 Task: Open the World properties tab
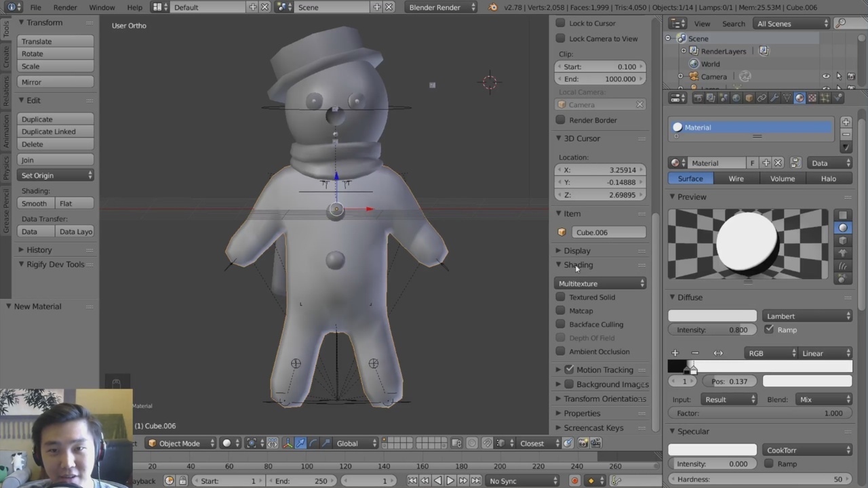[736, 98]
